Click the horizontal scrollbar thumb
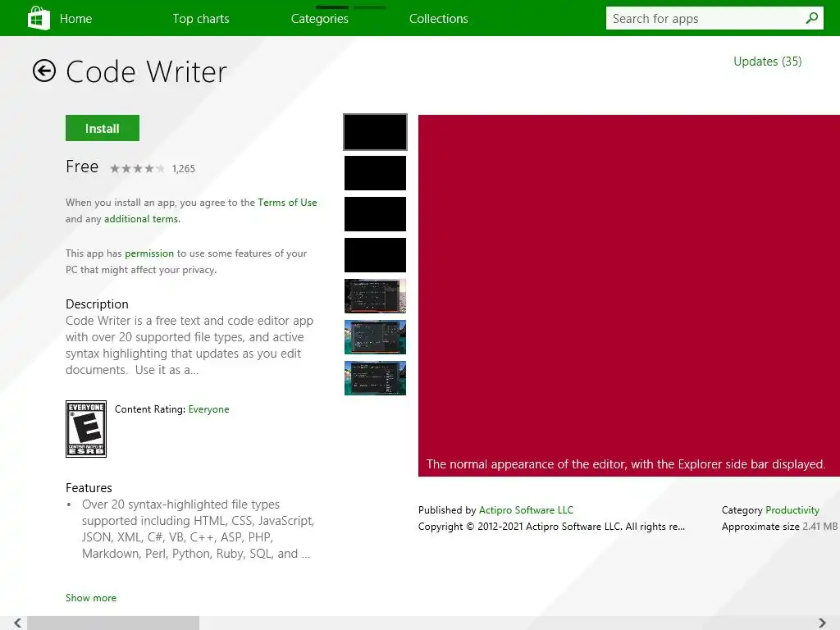Image resolution: width=840 pixels, height=630 pixels. point(113,623)
